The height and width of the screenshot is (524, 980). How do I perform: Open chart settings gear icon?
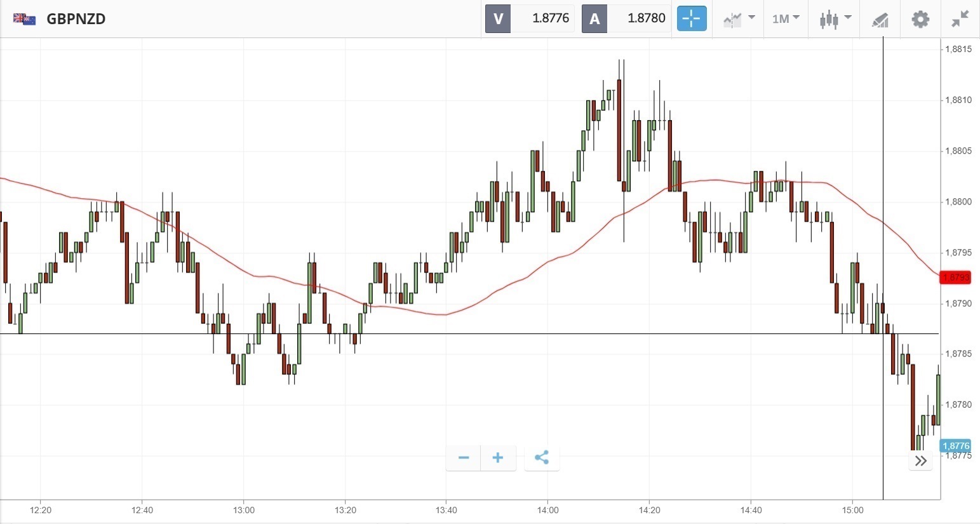(x=920, y=19)
